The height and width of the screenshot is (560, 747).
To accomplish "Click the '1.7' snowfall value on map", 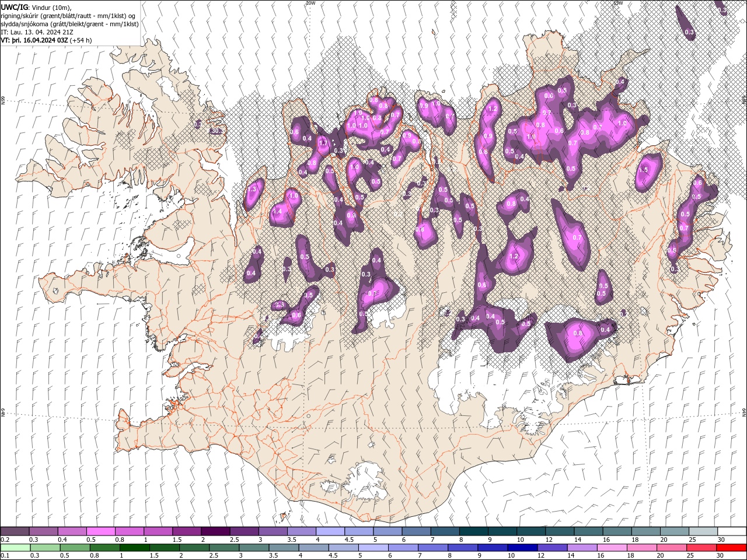I will [324, 142].
